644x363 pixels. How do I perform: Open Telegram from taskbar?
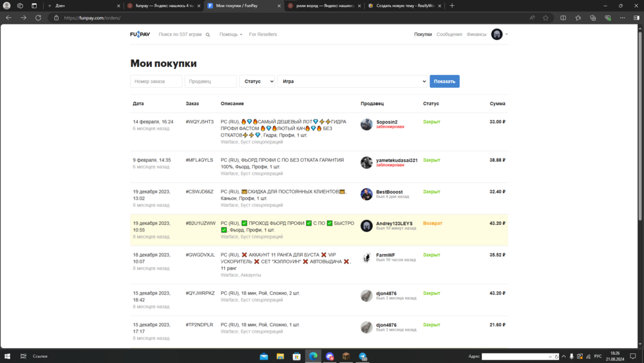(363, 357)
